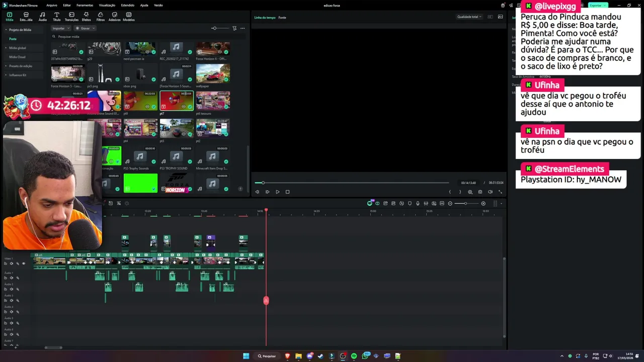
Task: Mute the Áudio 5 track
Action: [x=12, y=323]
